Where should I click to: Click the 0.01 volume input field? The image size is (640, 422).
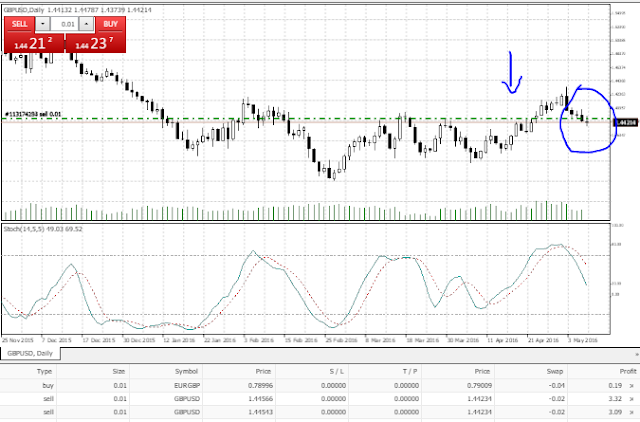coord(64,24)
